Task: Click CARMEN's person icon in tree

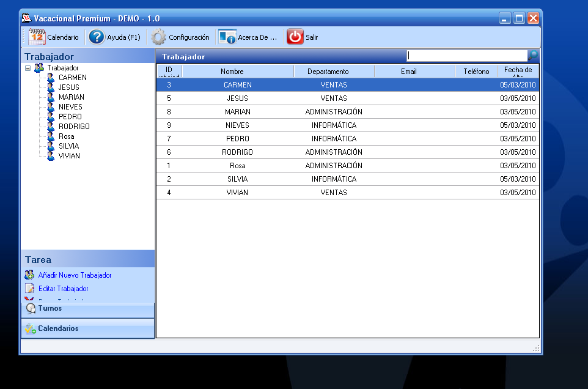Action: pos(51,77)
